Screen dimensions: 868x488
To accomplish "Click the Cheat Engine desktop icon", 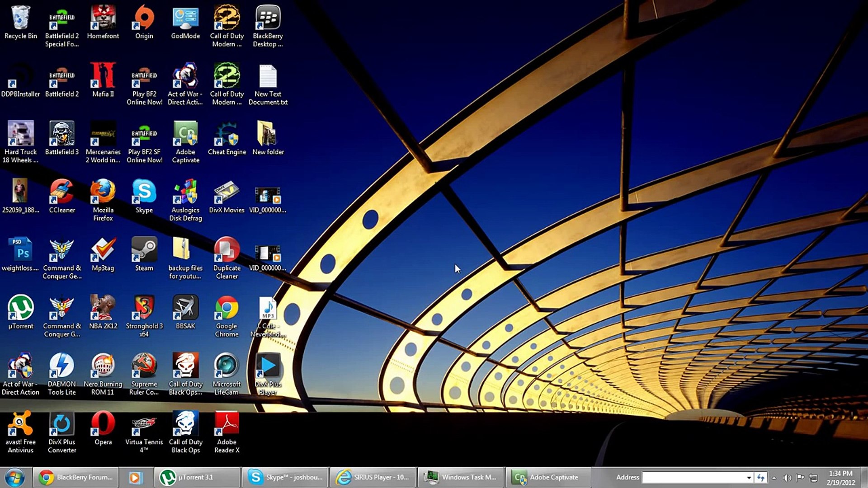I will (226, 134).
